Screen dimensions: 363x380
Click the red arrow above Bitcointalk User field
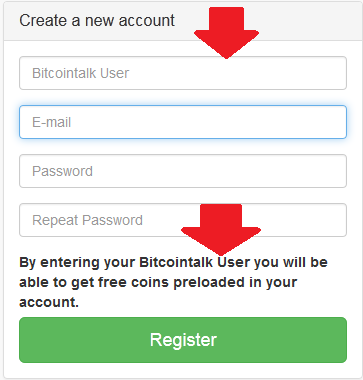pos(227,33)
